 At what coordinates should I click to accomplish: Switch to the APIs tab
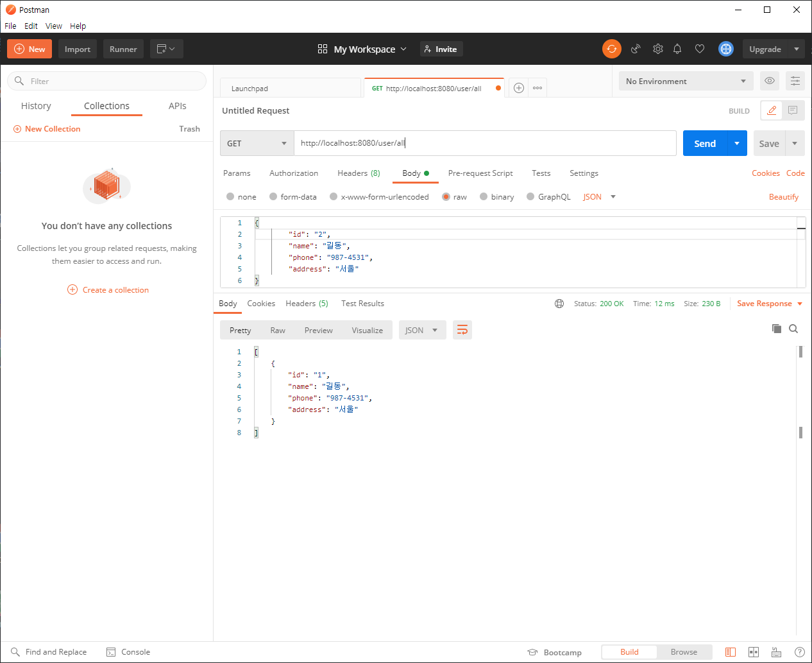click(x=178, y=106)
